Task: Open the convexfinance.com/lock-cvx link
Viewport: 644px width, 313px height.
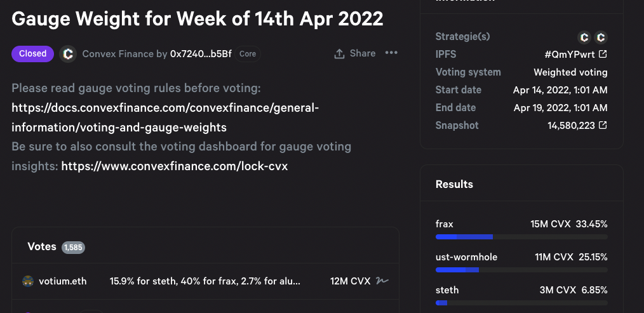Action: click(175, 166)
